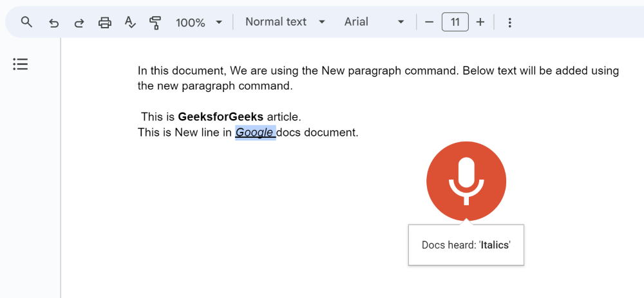
Task: Open the Arial font dropdown
Action: (x=374, y=22)
